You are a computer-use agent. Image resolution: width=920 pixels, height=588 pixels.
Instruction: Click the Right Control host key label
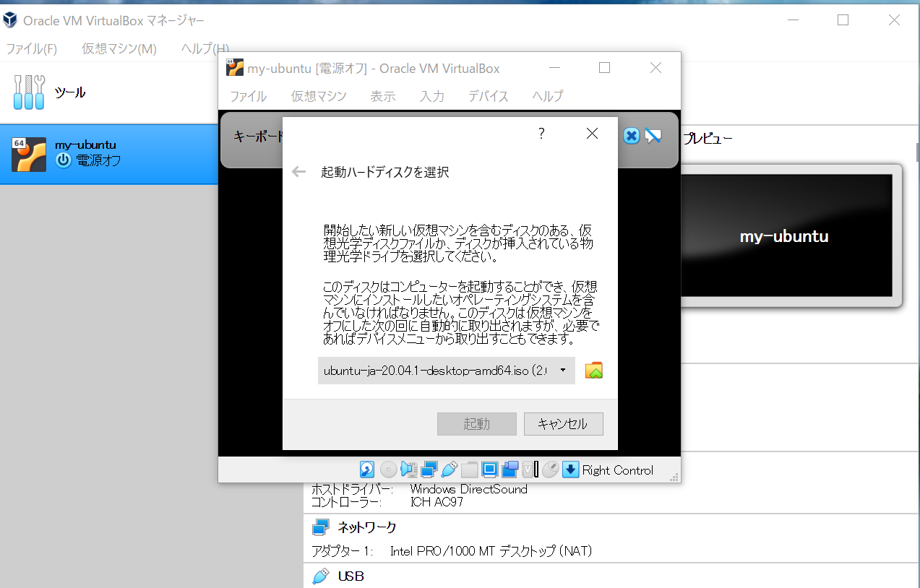click(618, 470)
